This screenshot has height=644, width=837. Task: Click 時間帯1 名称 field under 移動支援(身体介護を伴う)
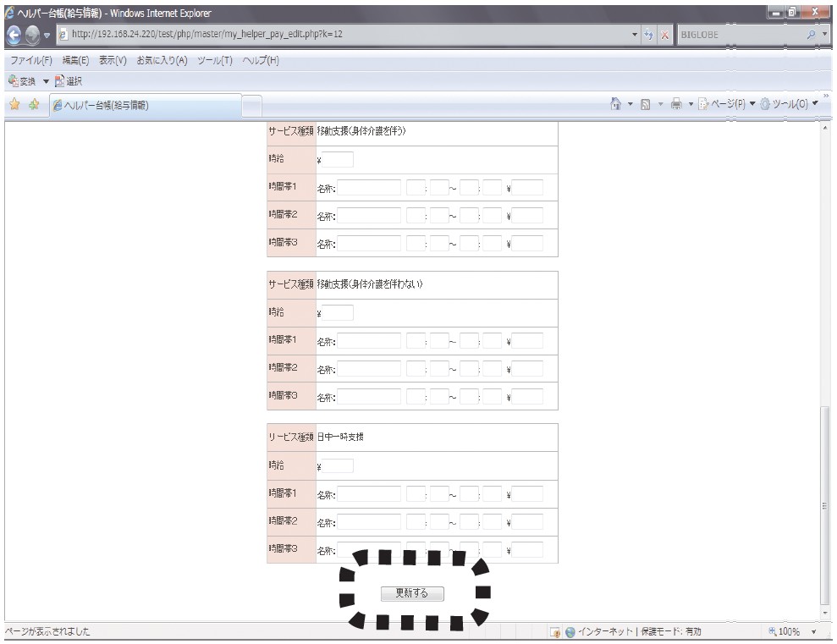[369, 188]
